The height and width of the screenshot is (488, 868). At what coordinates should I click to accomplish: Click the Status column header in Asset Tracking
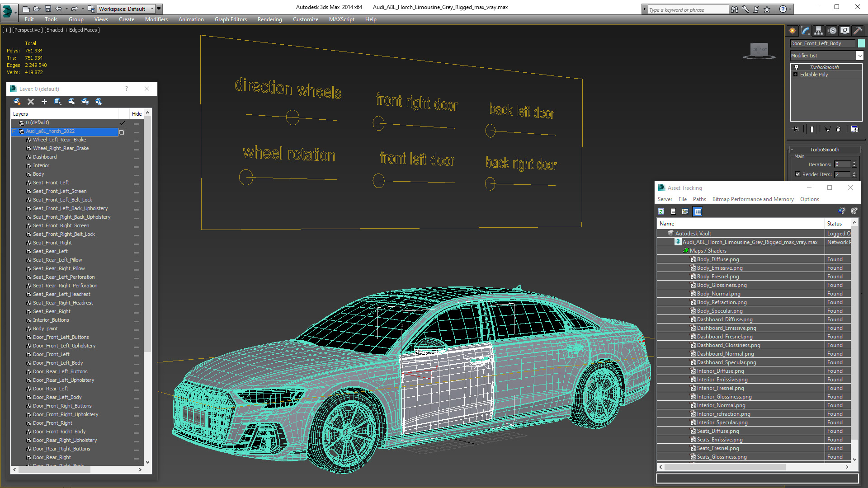click(x=838, y=224)
